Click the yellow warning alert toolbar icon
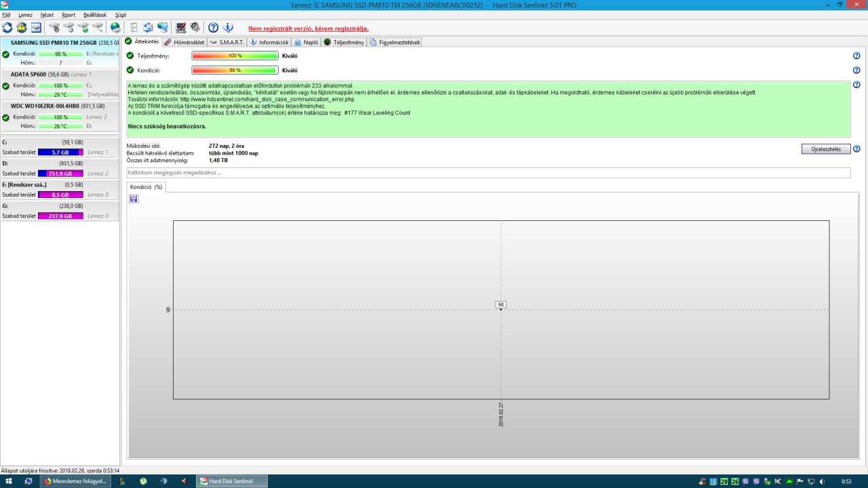Image resolution: width=868 pixels, height=488 pixels. tap(22, 28)
